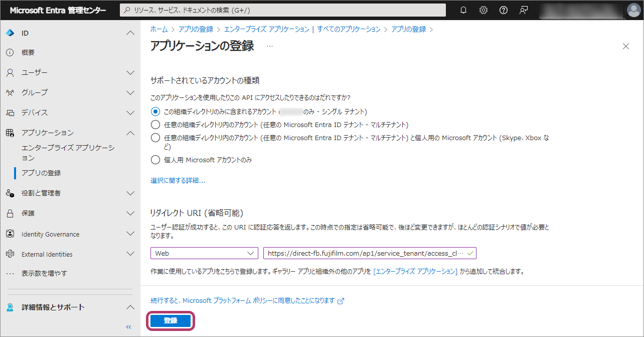644x337 pixels.
Task: Click the Identity Governance icon
Action: click(10, 234)
